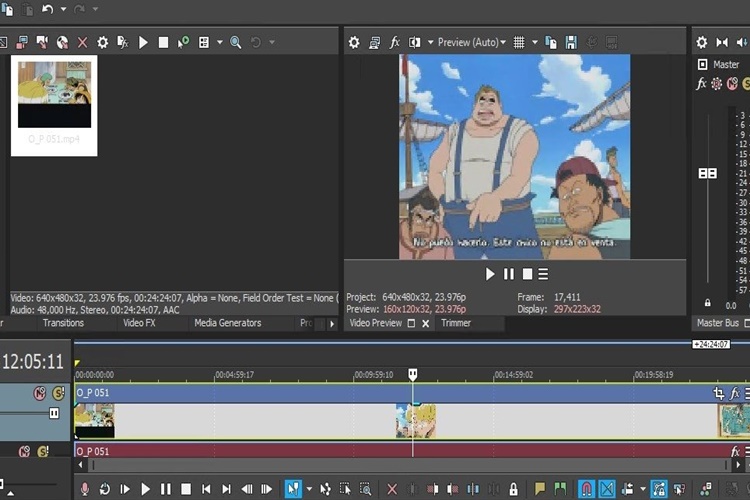Viewport: 750px width, 500px height.
Task: Open Master FX icon in Master Bus
Action: pyautogui.click(x=701, y=84)
